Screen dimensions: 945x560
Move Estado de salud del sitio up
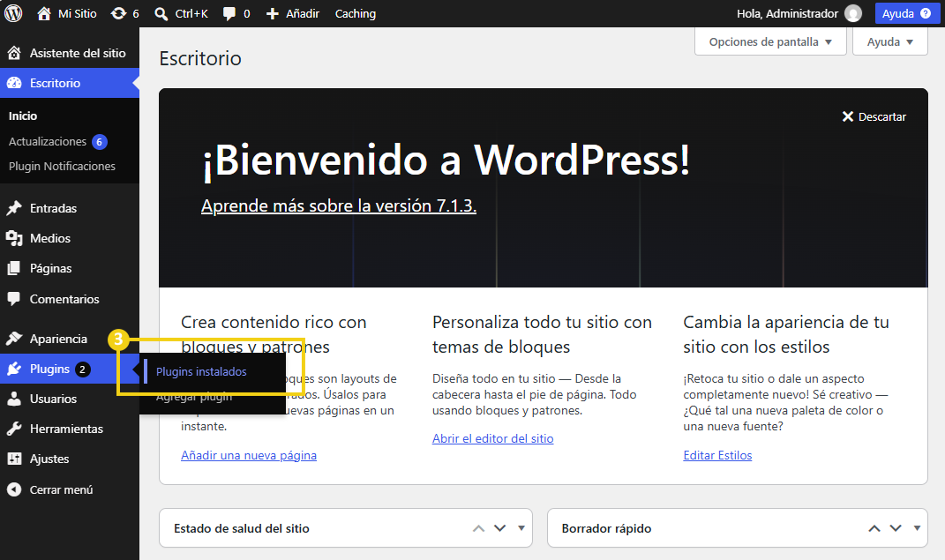click(x=478, y=528)
